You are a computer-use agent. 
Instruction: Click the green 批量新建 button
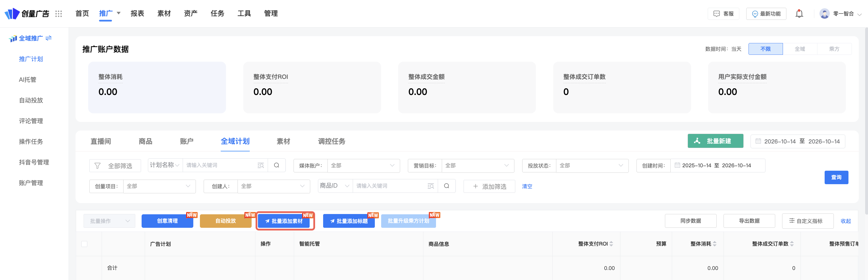(715, 141)
